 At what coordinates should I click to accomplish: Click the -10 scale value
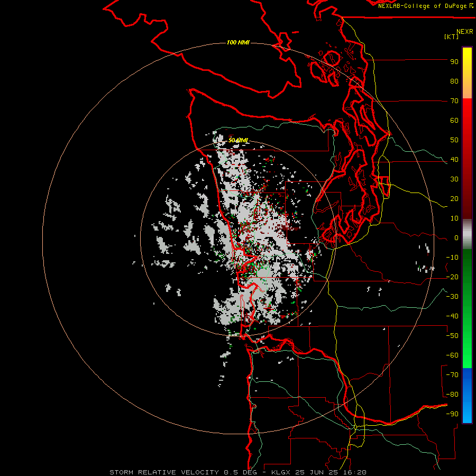click(x=452, y=258)
